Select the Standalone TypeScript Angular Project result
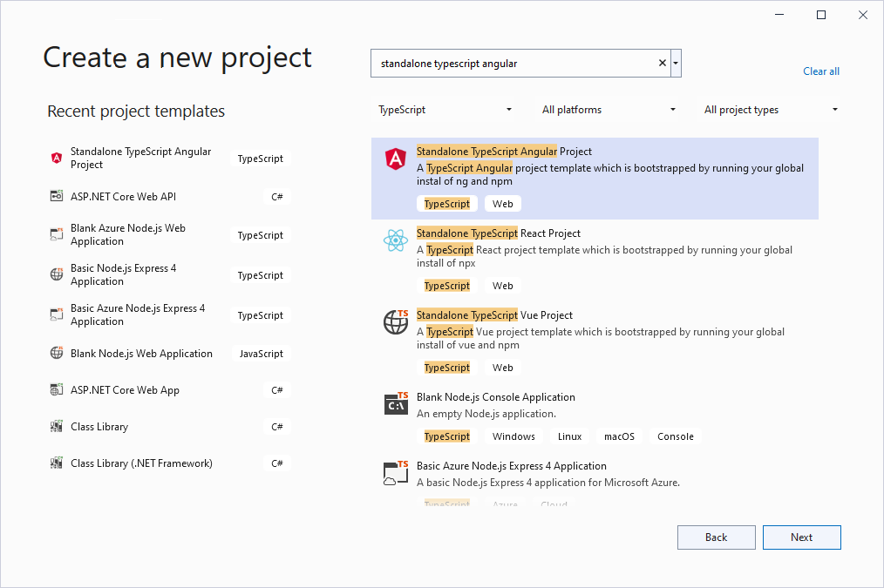Viewport: 884px width, 588px height. coord(595,179)
